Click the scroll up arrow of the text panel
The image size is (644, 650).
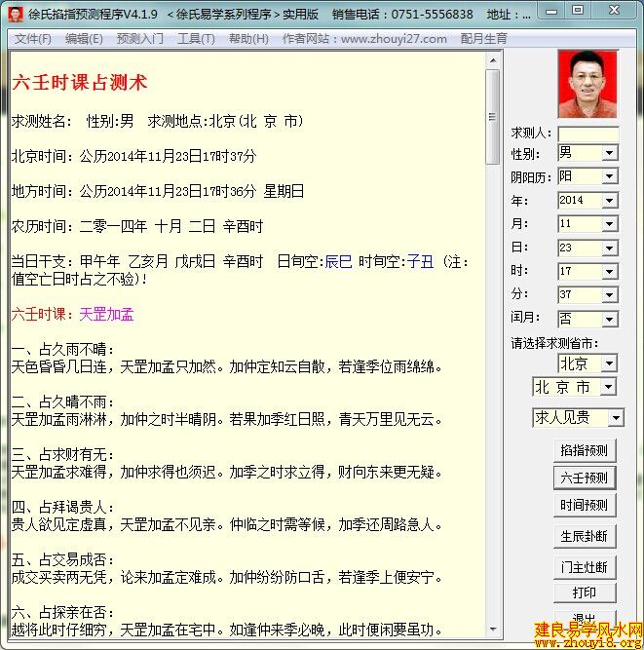(x=493, y=60)
